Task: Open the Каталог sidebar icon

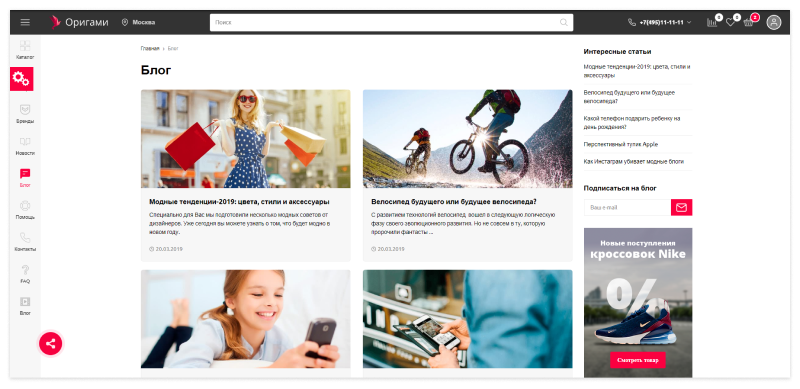Action: point(25,46)
